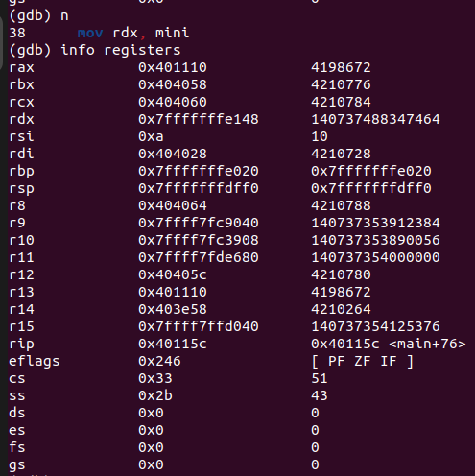Select the rcx value 0x404060

point(173,102)
